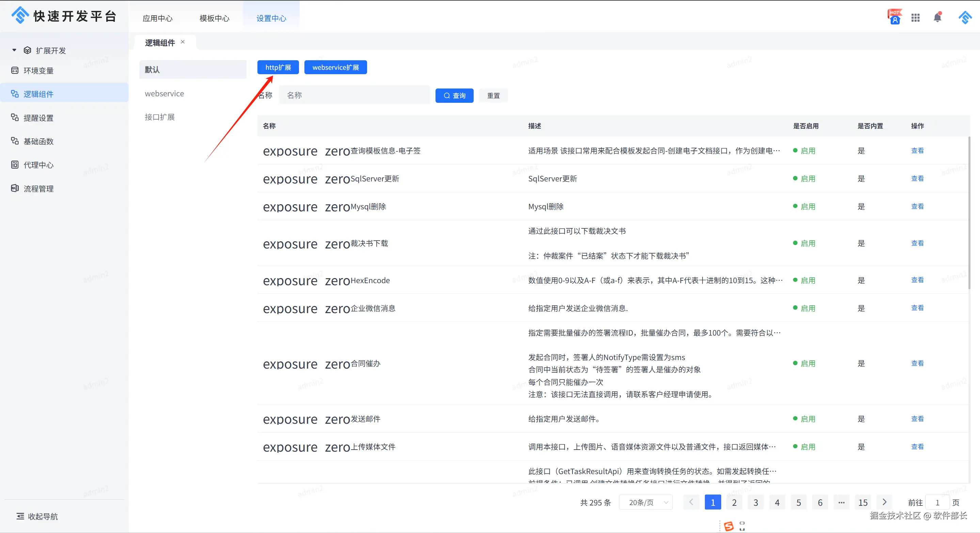This screenshot has width=980, height=533.
Task: Open the 20条/页 page size dropdown
Action: 646,502
